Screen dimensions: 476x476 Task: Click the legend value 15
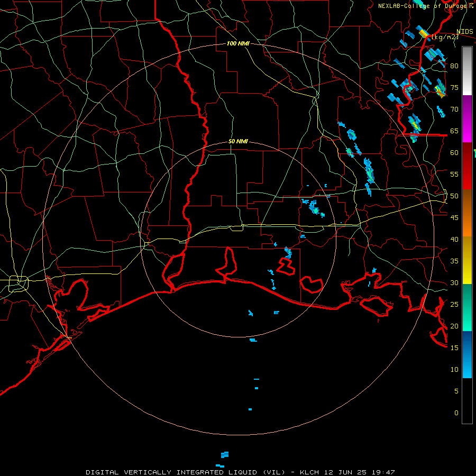(454, 348)
